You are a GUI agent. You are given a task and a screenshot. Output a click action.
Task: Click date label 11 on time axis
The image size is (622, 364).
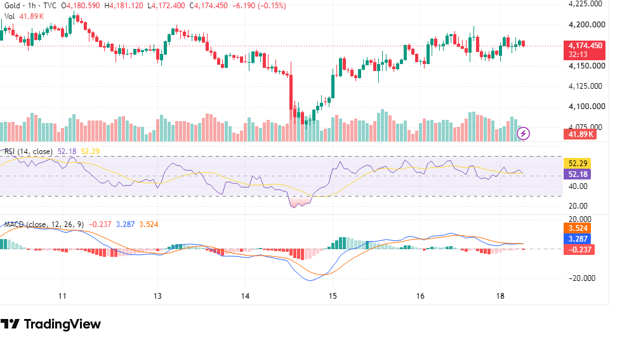click(62, 296)
